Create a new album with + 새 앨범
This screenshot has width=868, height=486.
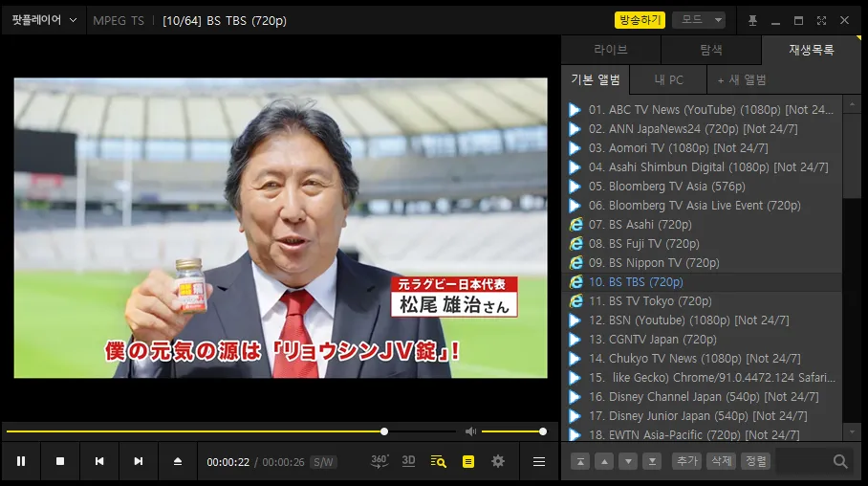(742, 79)
